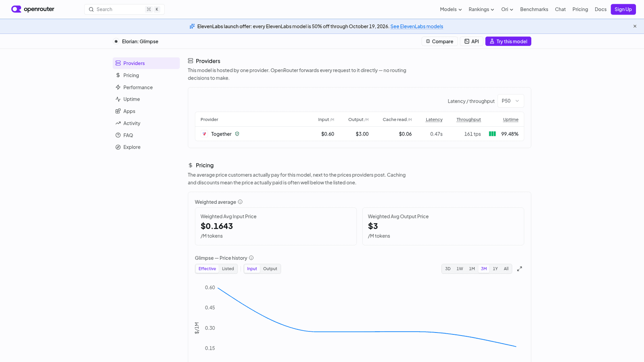The image size is (644, 362).
Task: Click the Compare button
Action: pos(440,41)
